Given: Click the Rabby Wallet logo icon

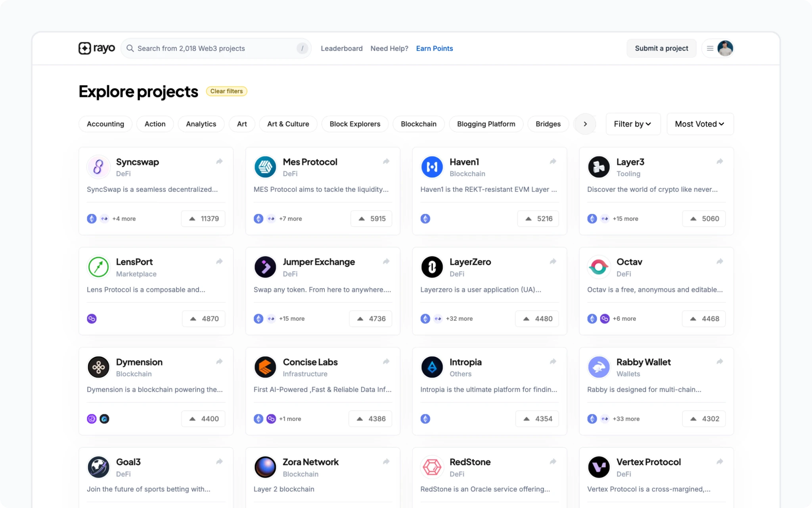Looking at the screenshot, I should (598, 367).
